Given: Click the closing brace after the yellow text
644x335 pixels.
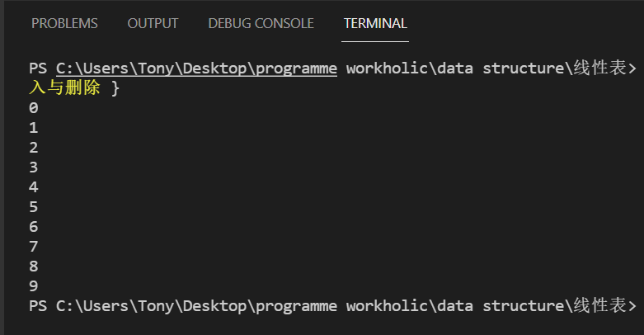Looking at the screenshot, I should click(115, 87).
